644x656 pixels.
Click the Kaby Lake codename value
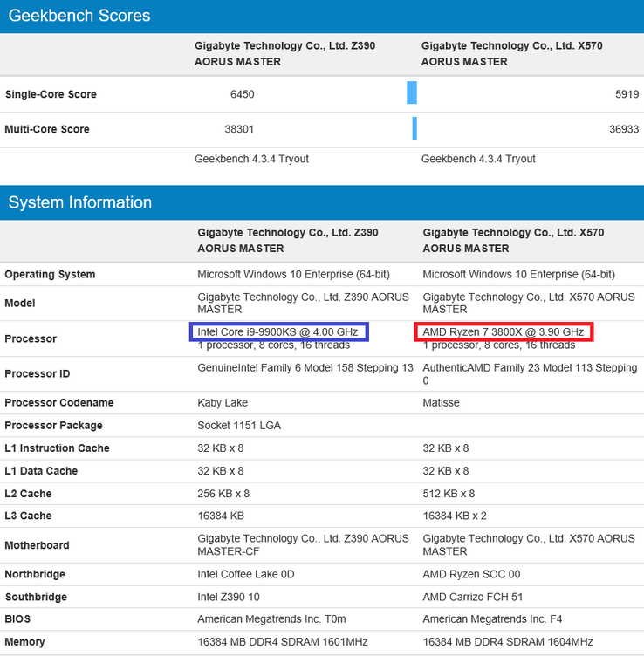click(x=223, y=403)
